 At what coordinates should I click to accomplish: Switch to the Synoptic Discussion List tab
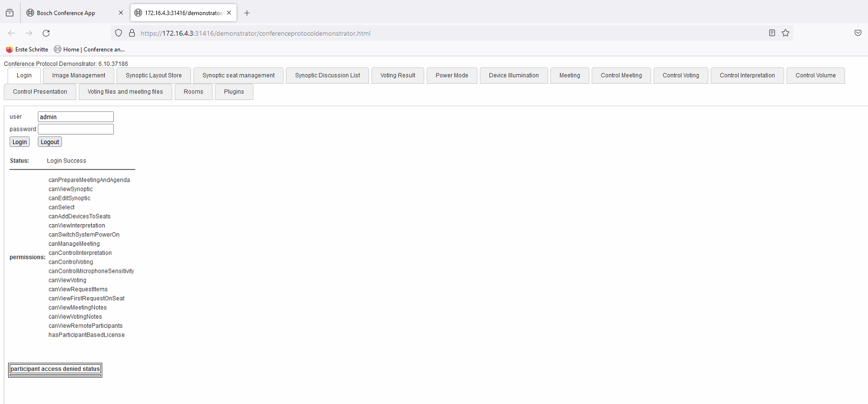point(327,76)
